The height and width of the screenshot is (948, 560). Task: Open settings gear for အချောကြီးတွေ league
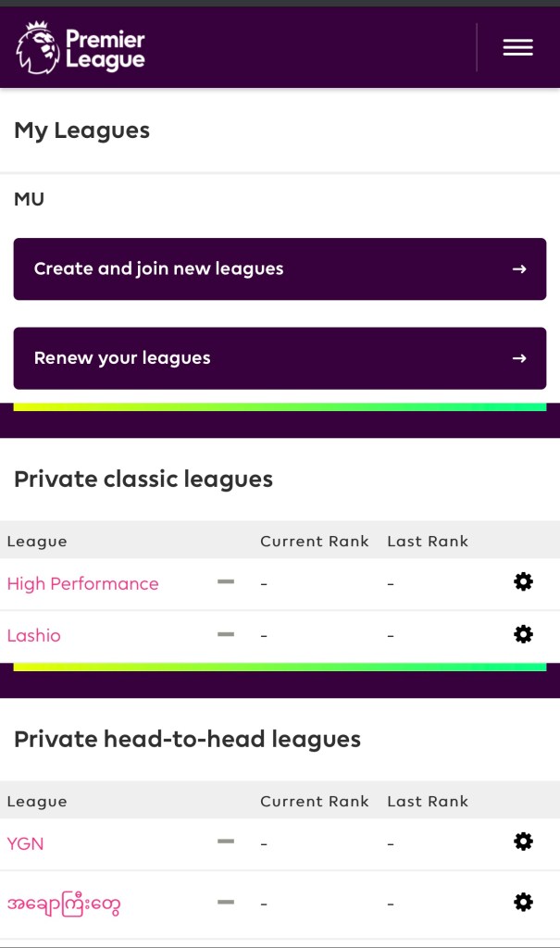pos(523,902)
